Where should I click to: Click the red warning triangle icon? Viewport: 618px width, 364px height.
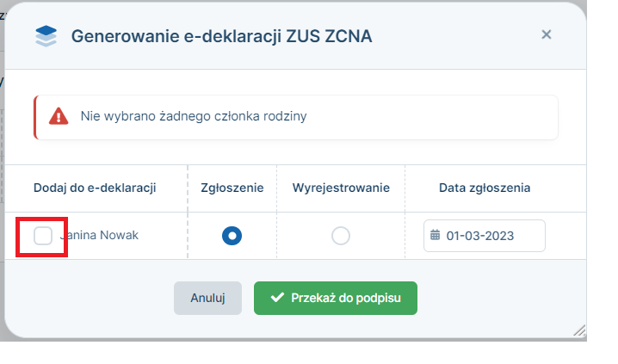(59, 116)
